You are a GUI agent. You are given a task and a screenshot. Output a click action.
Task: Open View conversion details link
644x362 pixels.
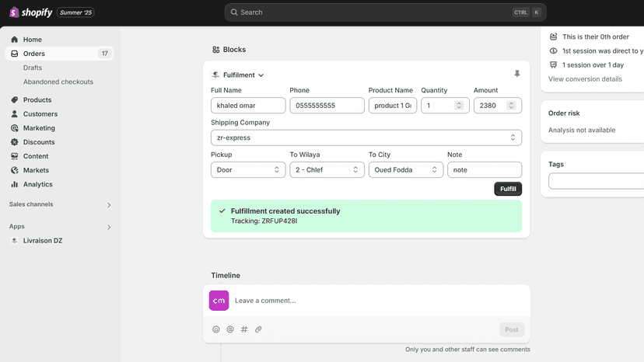pos(585,78)
